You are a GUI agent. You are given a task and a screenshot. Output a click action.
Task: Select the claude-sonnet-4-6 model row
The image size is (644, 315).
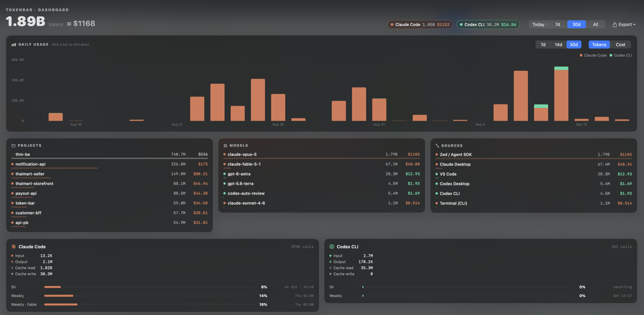(x=322, y=203)
